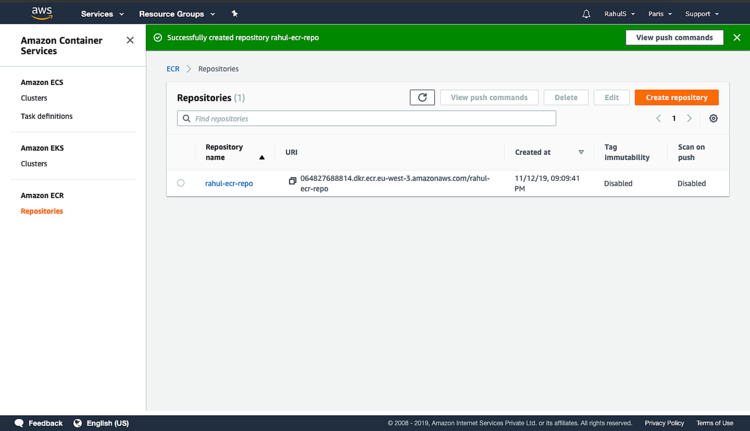750x431 pixels.
Task: Open the RahulS account dropdown
Action: tap(619, 14)
